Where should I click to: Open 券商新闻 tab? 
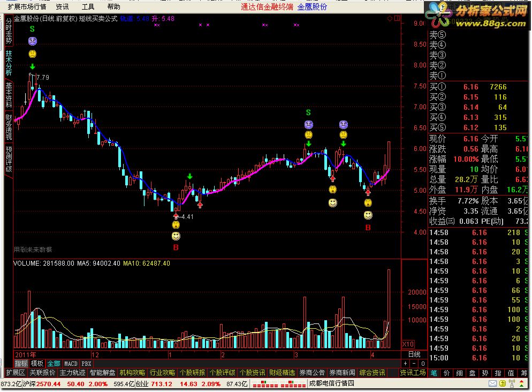pos(342,373)
